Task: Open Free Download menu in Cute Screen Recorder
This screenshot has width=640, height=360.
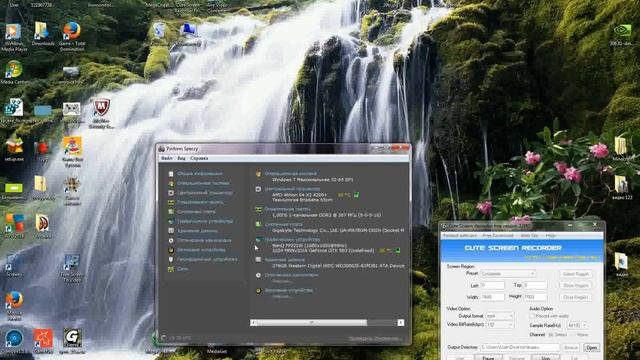Action: pyautogui.click(x=498, y=236)
